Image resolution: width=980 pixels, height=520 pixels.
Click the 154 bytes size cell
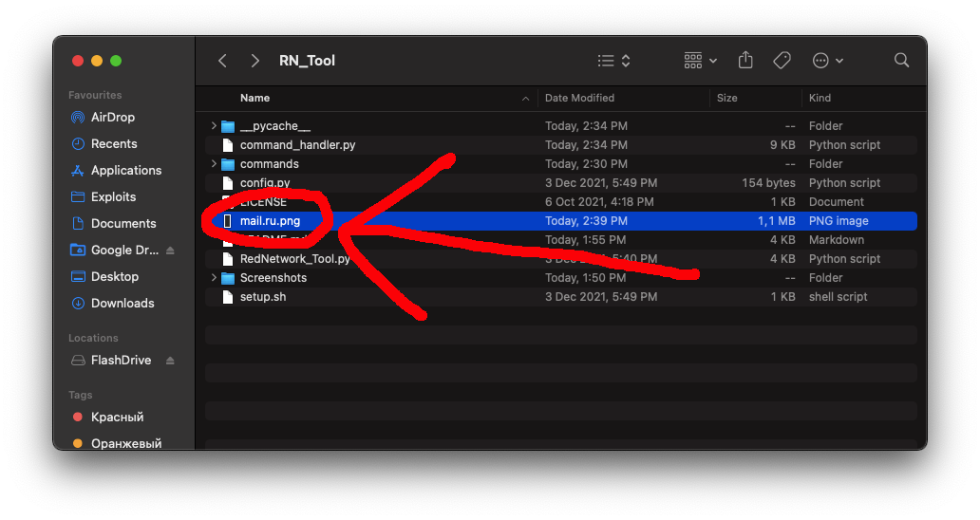(x=768, y=183)
